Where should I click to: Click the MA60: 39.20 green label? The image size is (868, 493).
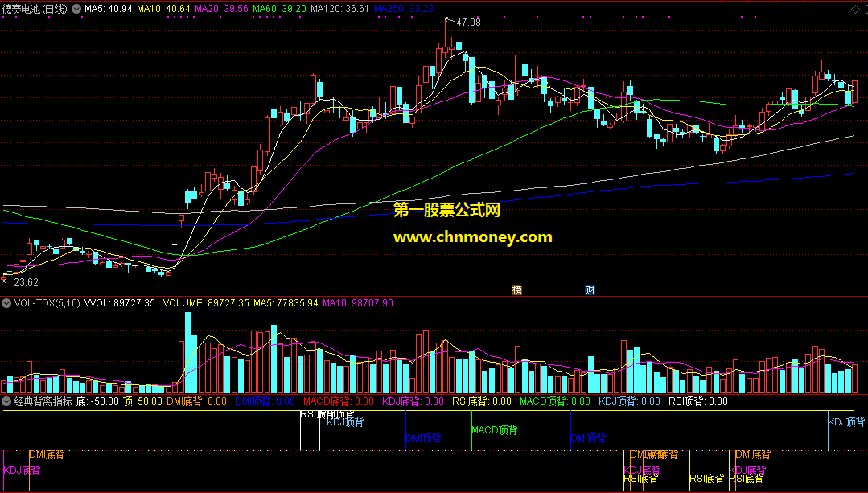click(x=279, y=9)
